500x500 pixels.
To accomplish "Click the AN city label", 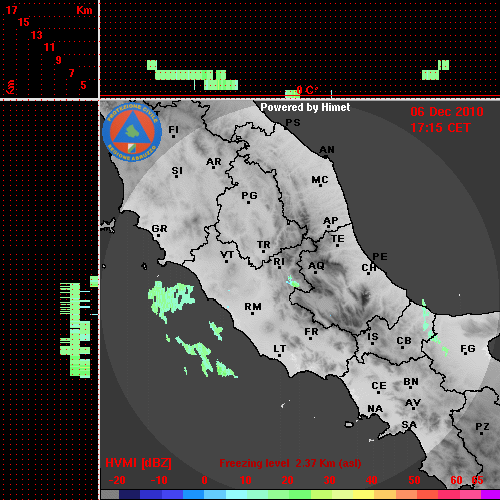I will (327, 150).
